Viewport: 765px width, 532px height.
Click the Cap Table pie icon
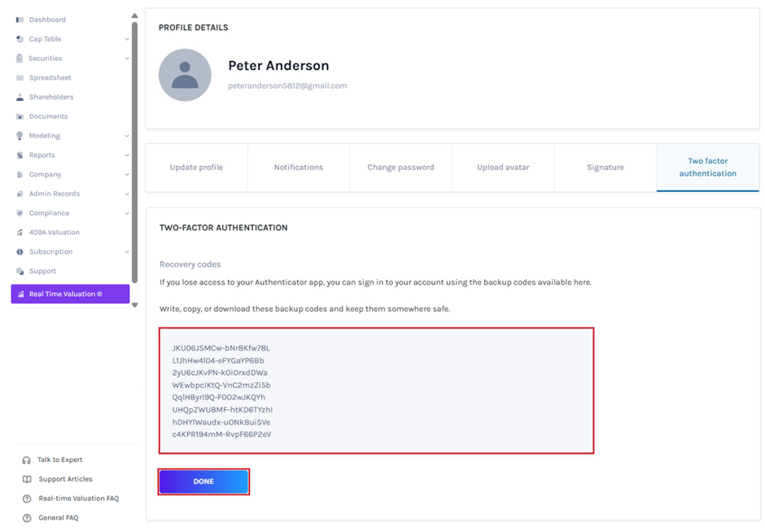tap(20, 39)
